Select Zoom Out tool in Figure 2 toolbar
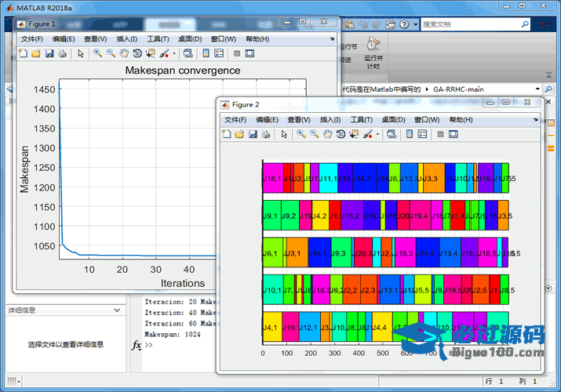The image size is (561, 392). 315,134
